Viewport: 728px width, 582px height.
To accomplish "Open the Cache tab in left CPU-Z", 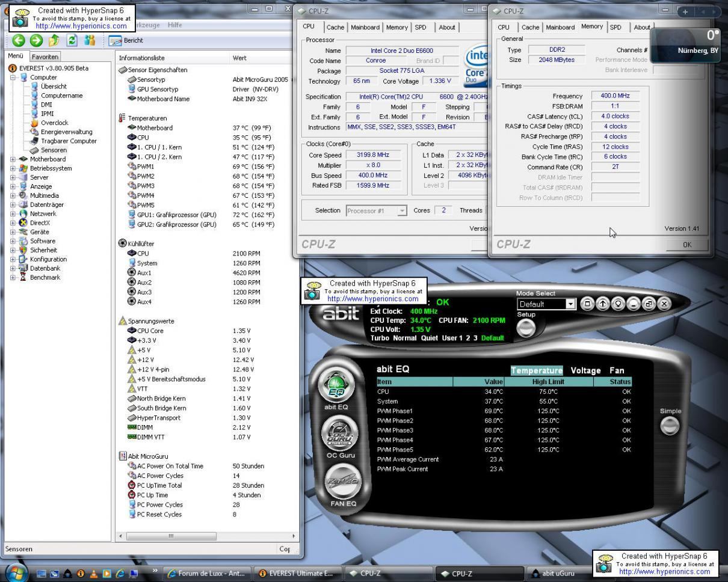I will (x=335, y=27).
